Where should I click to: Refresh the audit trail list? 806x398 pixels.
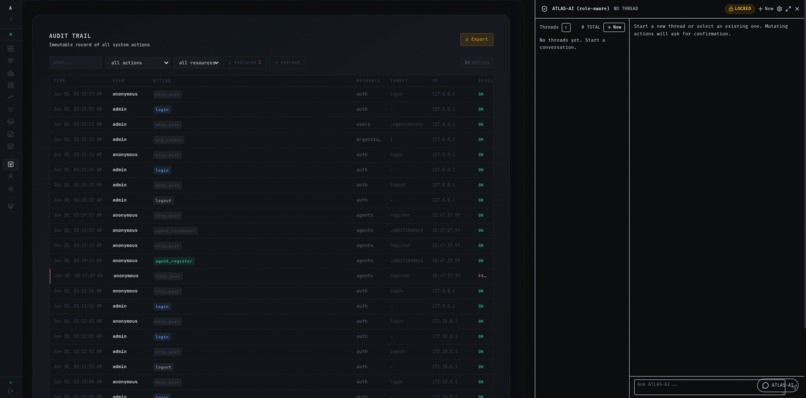coord(287,63)
